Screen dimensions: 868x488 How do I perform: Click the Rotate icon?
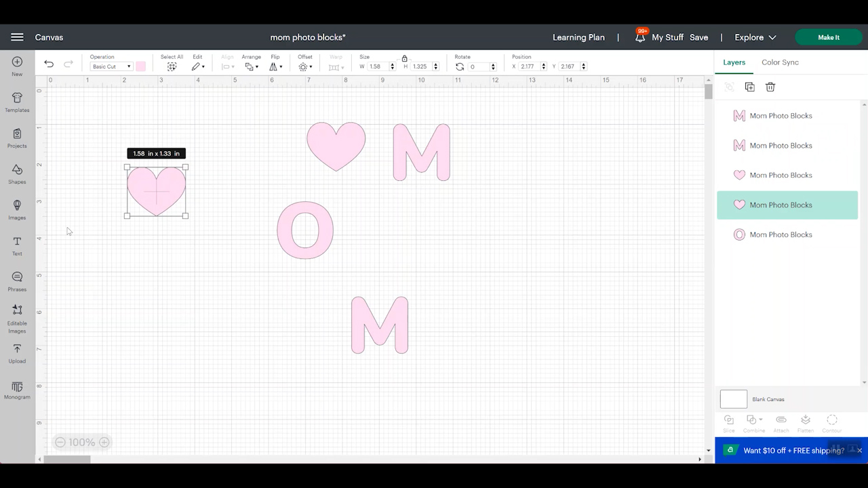(x=460, y=66)
